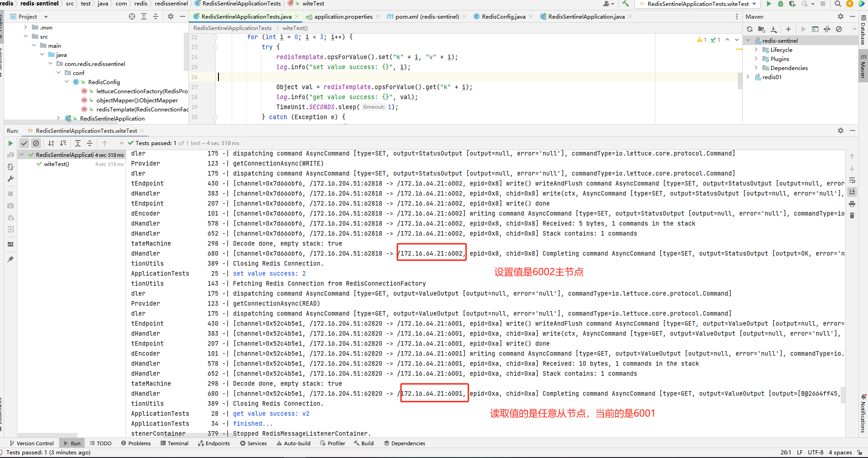Click the Download Sources icon in the Maven toolbar
The width and height of the screenshot is (868, 458).
(x=773, y=29)
